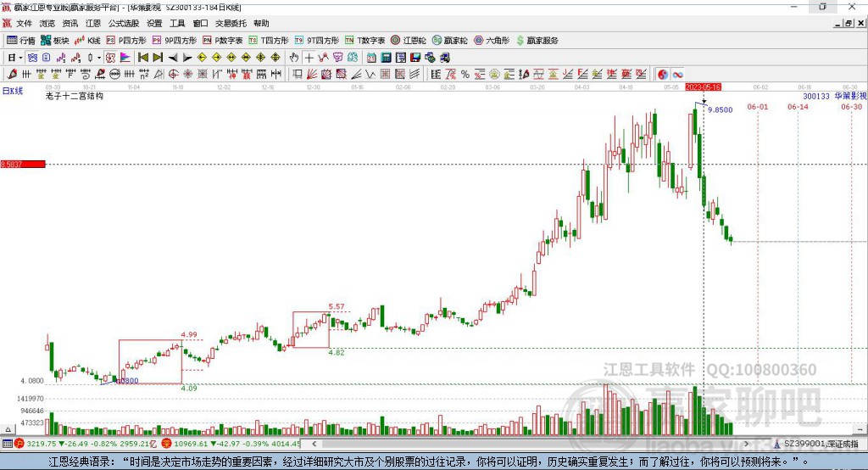Toggle the crosshair cursor tool

(309, 58)
